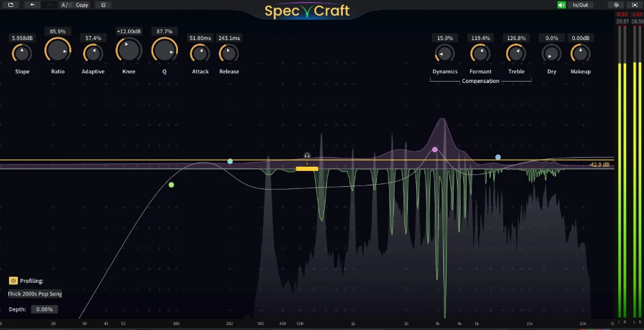This screenshot has width=644, height=330.
Task: Open the preset folder icon
Action: [x=10, y=5]
